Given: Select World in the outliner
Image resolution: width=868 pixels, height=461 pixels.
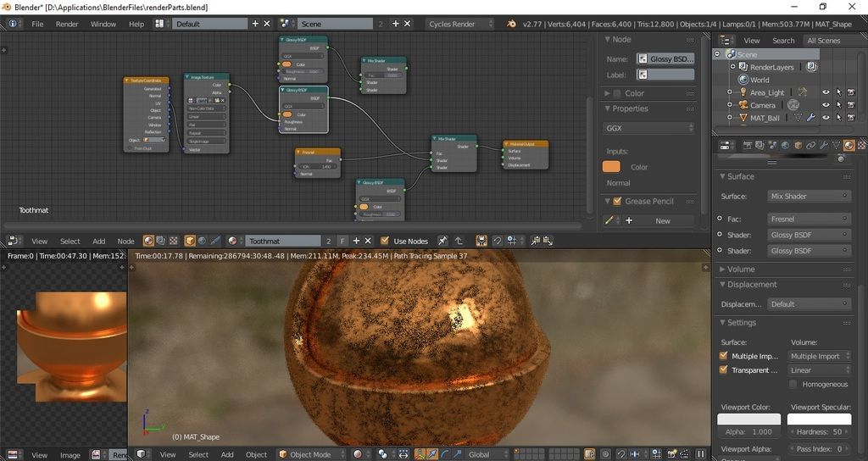Looking at the screenshot, I should (x=759, y=80).
